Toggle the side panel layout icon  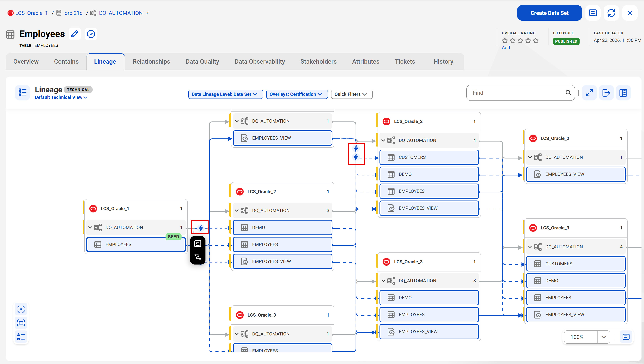[x=623, y=93]
